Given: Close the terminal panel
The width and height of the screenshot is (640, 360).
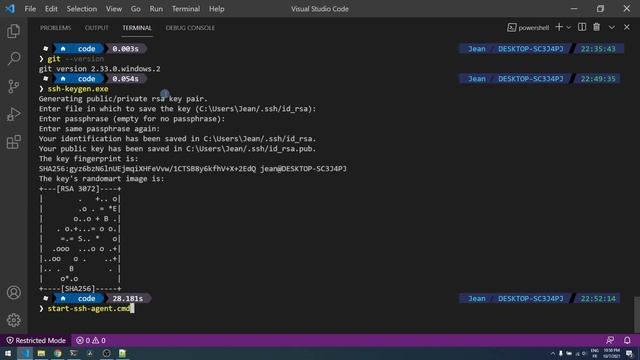Looking at the screenshot, I should [627, 27].
